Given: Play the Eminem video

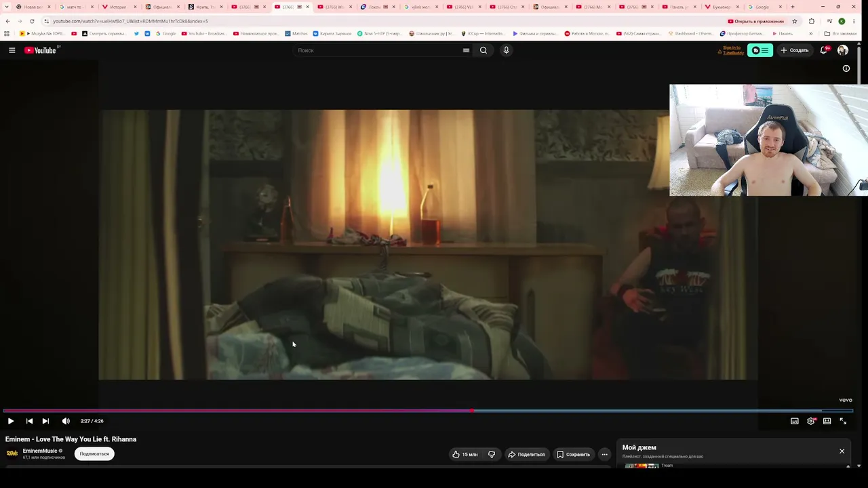Looking at the screenshot, I should [11, 421].
